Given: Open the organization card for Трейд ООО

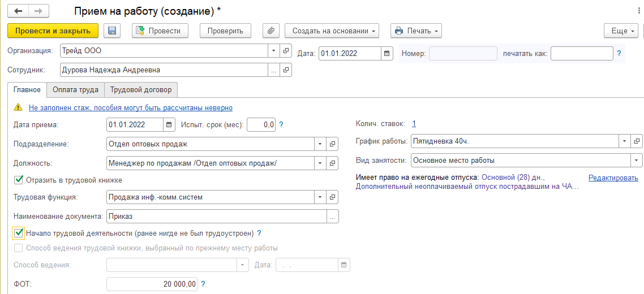Looking at the screenshot, I should coord(286,51).
